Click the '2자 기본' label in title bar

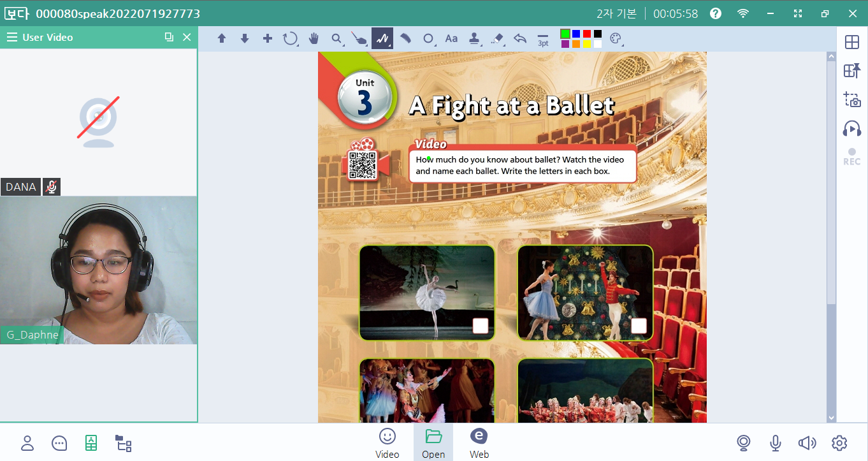click(x=617, y=13)
